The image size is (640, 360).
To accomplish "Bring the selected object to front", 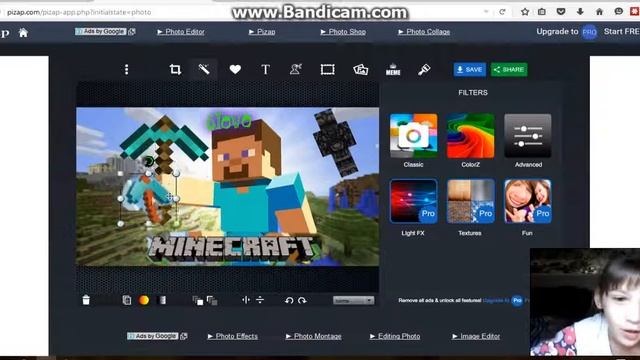I will pos(198,300).
